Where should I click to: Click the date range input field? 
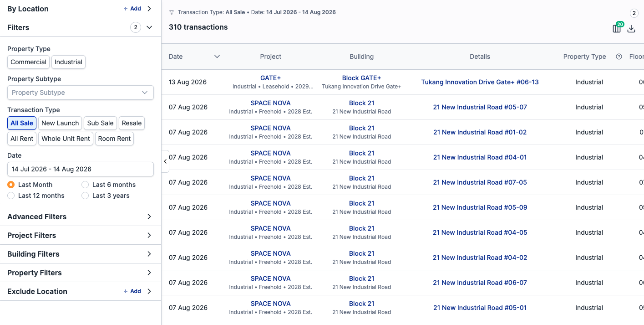pos(81,169)
